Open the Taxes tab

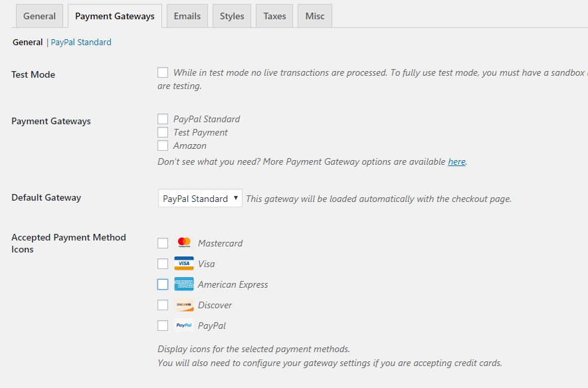click(x=274, y=16)
